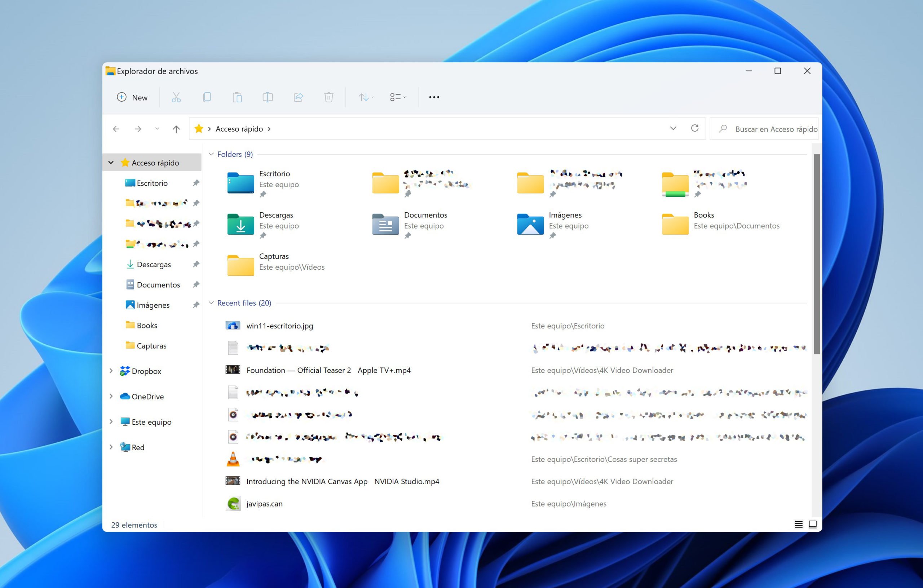This screenshot has height=588, width=923.
Task: Open the Sort options dropdown
Action: [366, 97]
